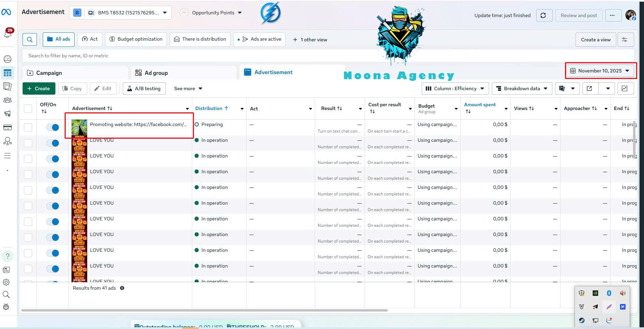Image resolution: width=644 pixels, height=329 pixels.
Task: Click the search filter input field
Action: click(x=328, y=56)
